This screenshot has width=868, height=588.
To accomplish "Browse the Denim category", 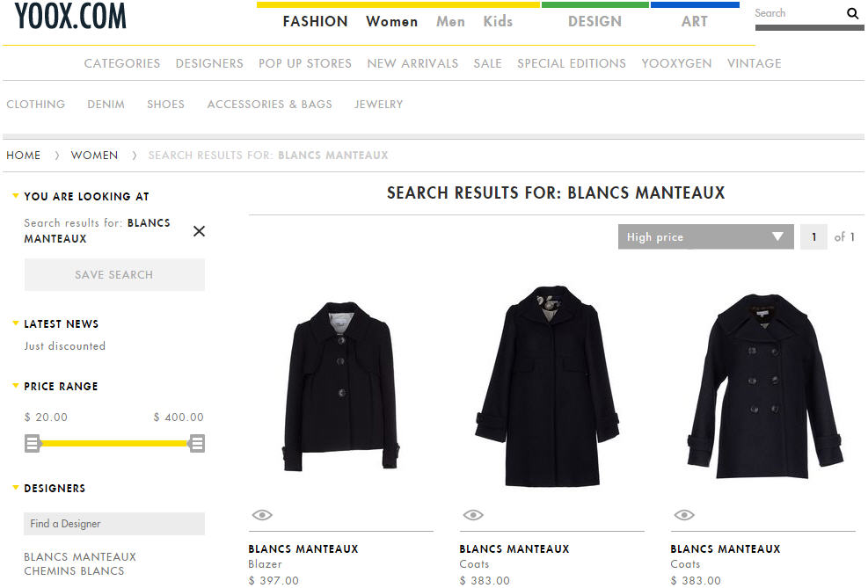I will pos(106,104).
